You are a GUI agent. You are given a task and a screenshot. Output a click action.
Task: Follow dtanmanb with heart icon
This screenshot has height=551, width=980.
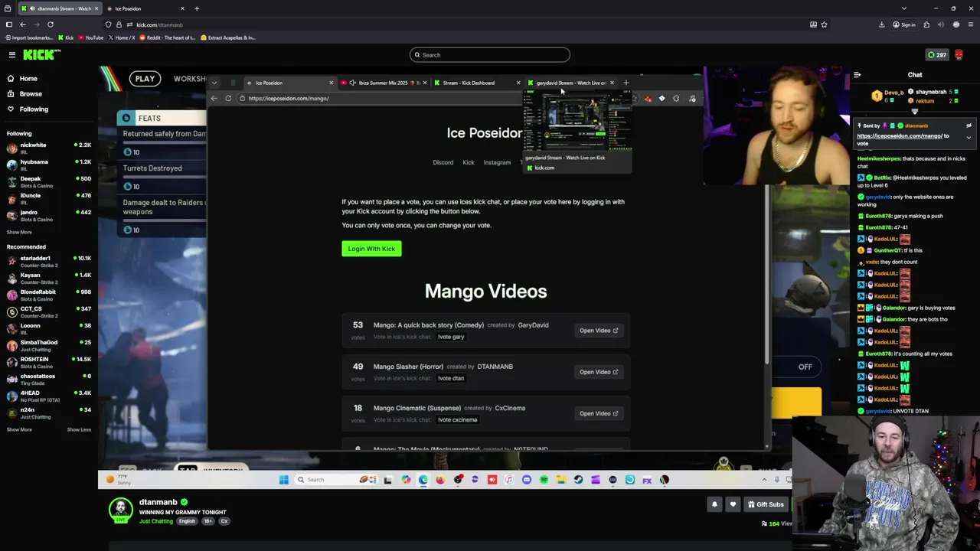pos(733,504)
